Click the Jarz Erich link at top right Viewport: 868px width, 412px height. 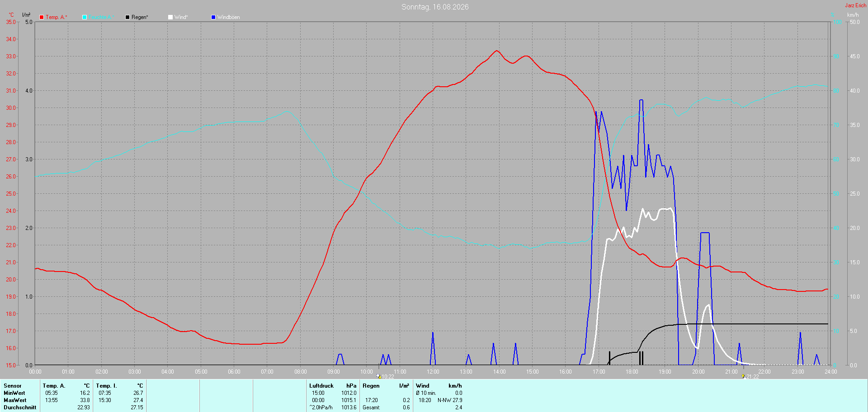[855, 5]
